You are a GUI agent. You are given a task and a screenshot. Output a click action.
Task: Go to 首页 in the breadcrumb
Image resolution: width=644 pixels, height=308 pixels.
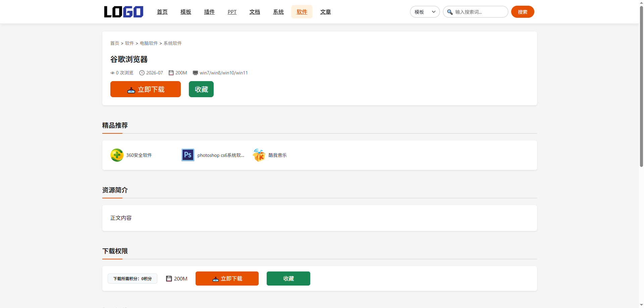click(115, 43)
